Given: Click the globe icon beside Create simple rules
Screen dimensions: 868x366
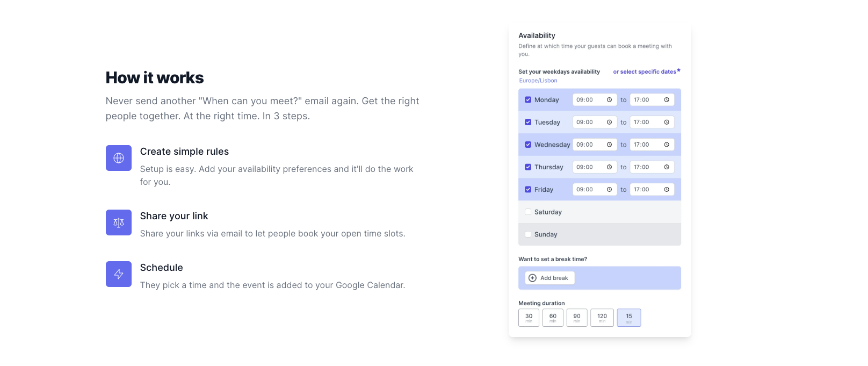Looking at the screenshot, I should click(119, 158).
